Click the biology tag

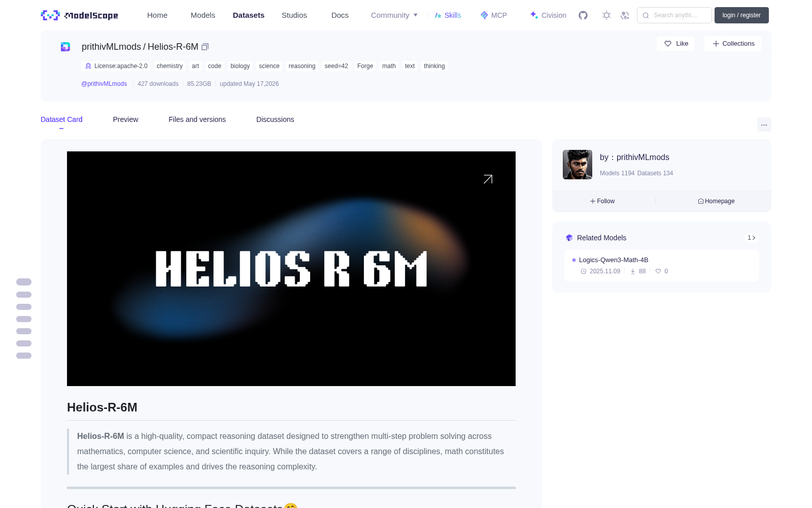(240, 66)
